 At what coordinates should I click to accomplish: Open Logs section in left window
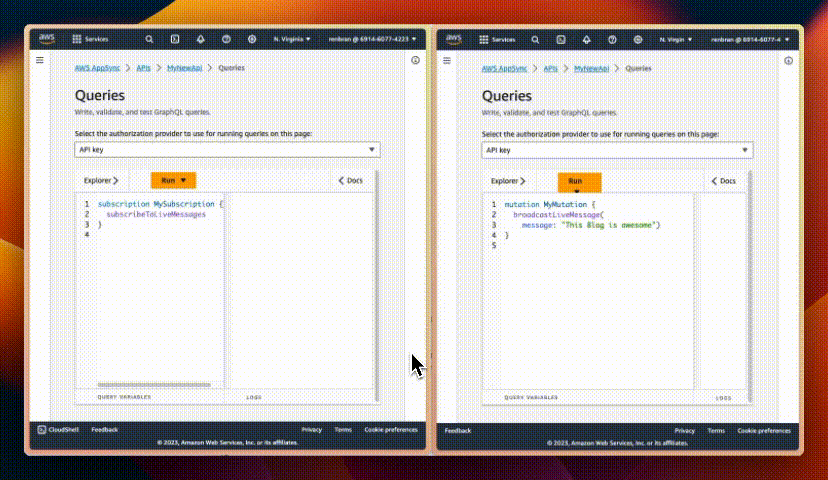(x=254, y=397)
